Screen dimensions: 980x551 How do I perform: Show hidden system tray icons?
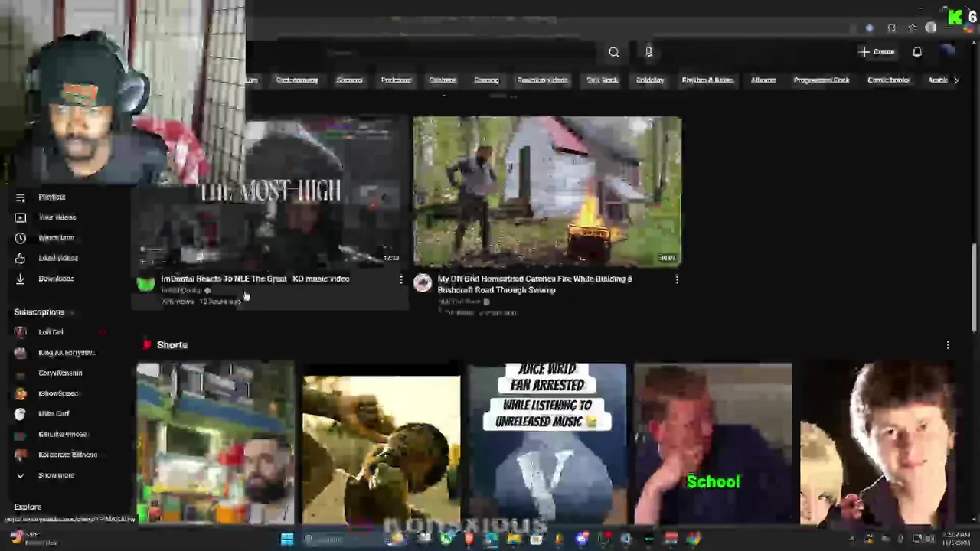[853, 539]
